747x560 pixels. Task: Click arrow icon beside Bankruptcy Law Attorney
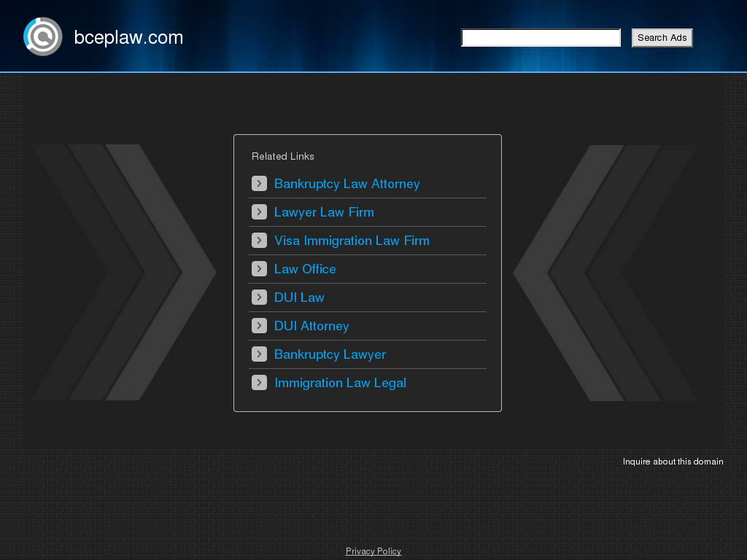click(x=259, y=183)
